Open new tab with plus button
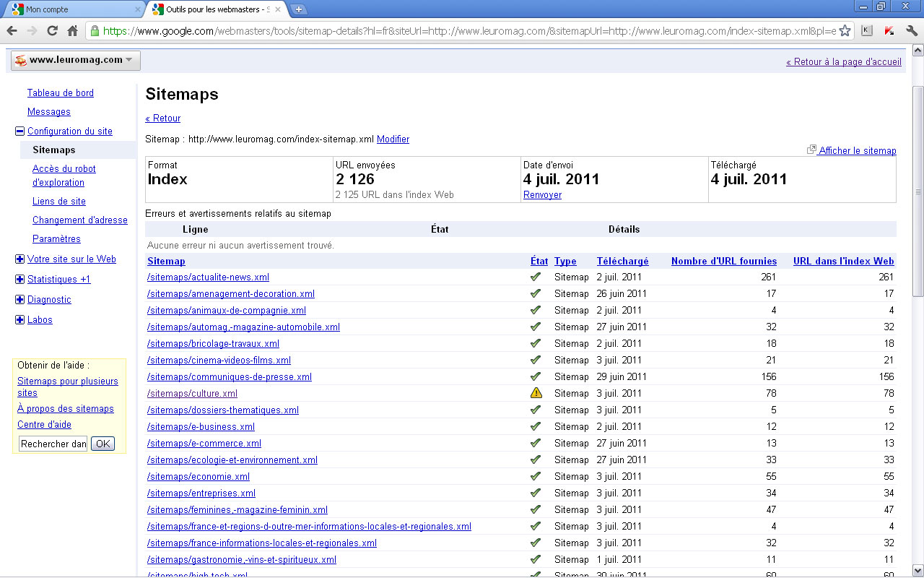924x578 pixels. [298, 9]
